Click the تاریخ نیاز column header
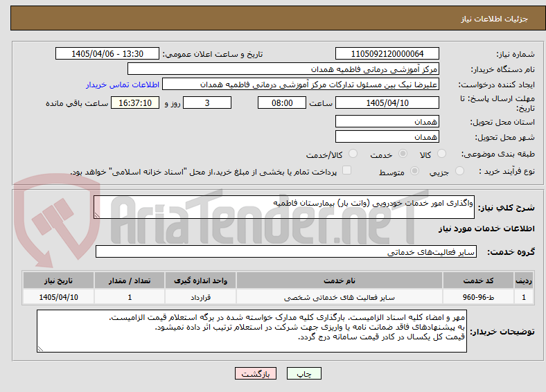This screenshot has height=392, width=546. pyautogui.click(x=58, y=280)
